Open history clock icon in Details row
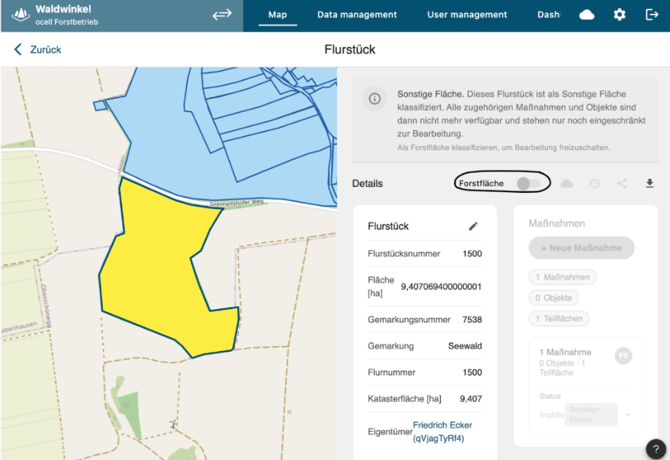This screenshot has height=460, width=670. 595,184
